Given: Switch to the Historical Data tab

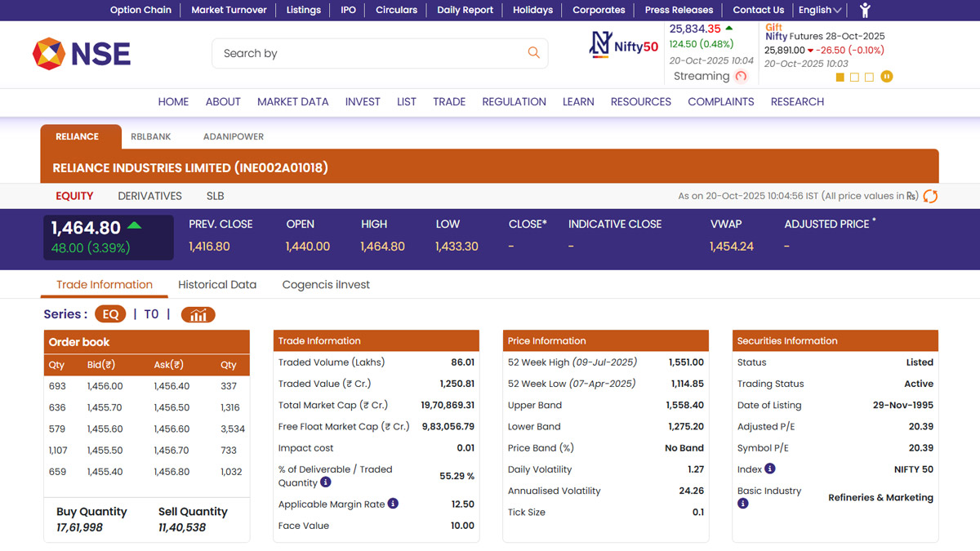Looking at the screenshot, I should [x=217, y=284].
